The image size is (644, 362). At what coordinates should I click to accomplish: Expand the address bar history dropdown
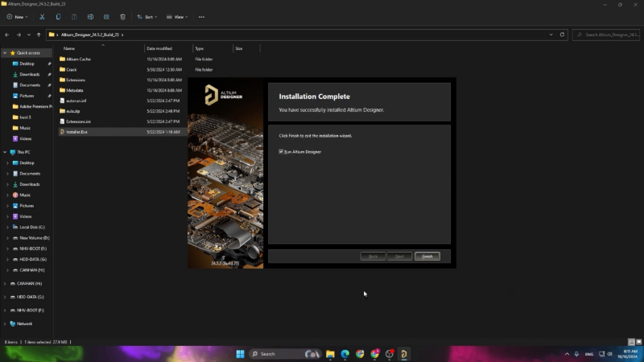pyautogui.click(x=551, y=35)
